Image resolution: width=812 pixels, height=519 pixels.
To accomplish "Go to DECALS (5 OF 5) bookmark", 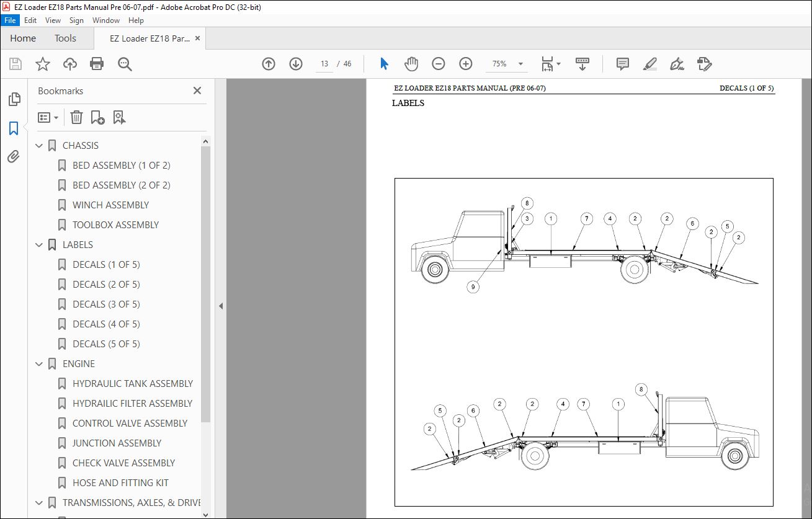I will click(106, 344).
